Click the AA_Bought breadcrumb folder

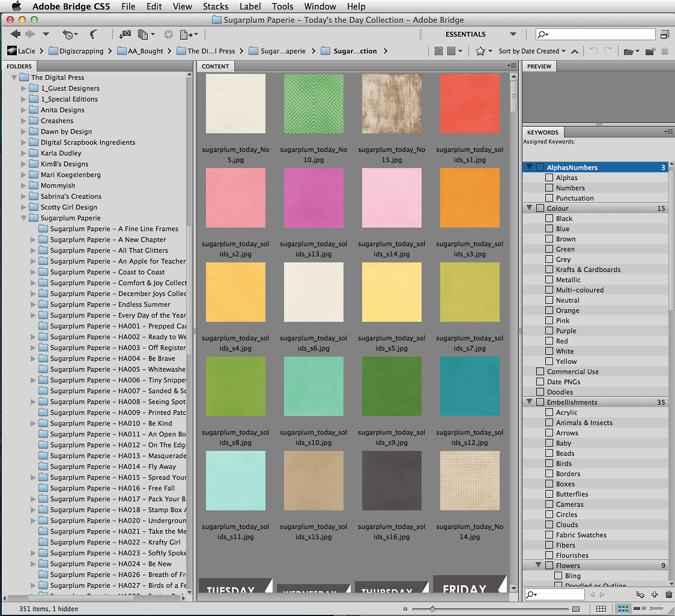tap(141, 51)
